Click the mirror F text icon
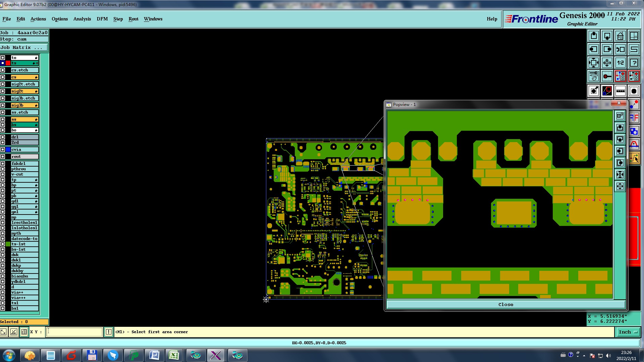This screenshot has height=362, width=644. (x=634, y=118)
